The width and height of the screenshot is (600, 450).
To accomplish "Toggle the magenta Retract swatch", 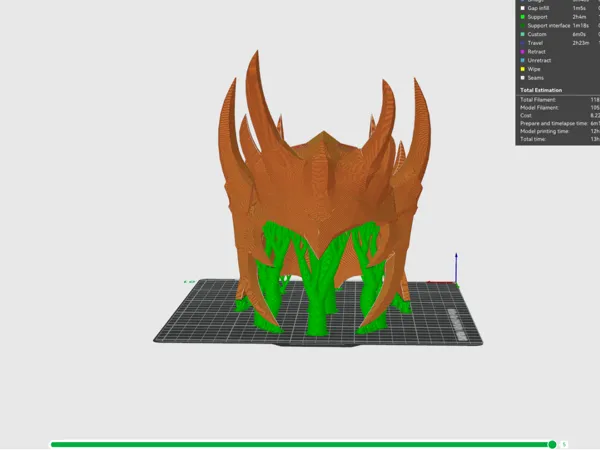I will pyautogui.click(x=522, y=52).
